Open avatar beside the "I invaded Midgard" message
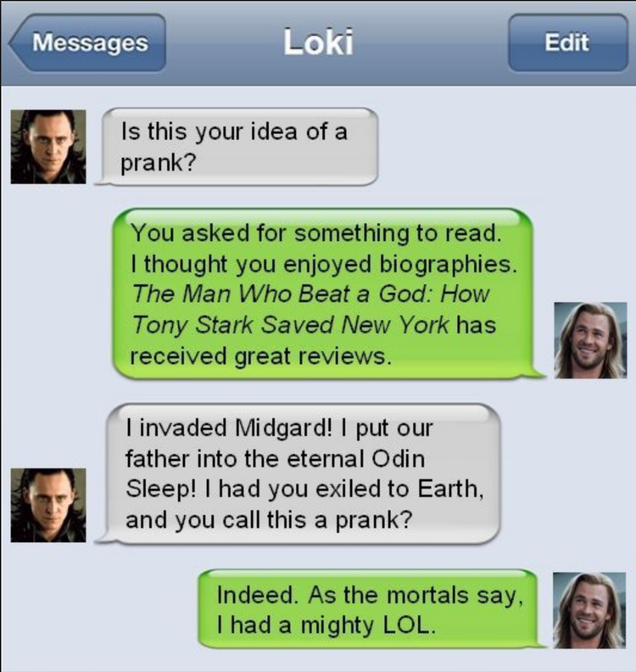Viewport: 636px width, 672px height. pyautogui.click(x=48, y=506)
